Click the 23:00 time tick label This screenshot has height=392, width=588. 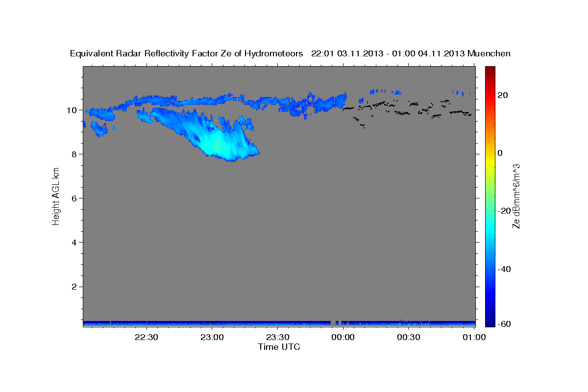coord(212,337)
